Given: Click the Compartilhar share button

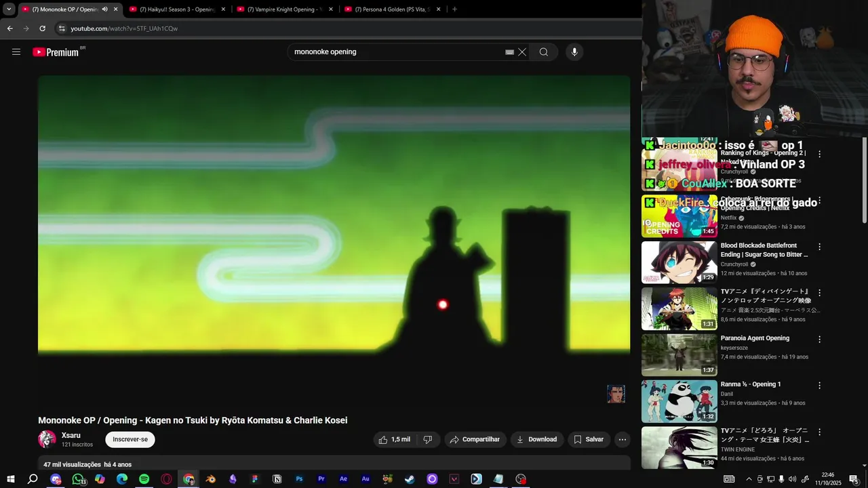Looking at the screenshot, I should [475, 439].
